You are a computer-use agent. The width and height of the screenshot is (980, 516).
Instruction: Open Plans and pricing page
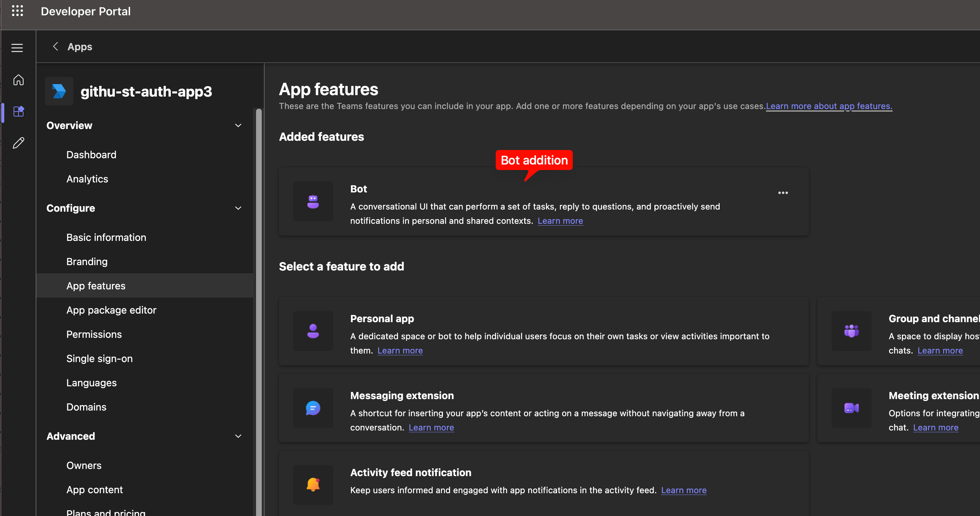(x=106, y=512)
